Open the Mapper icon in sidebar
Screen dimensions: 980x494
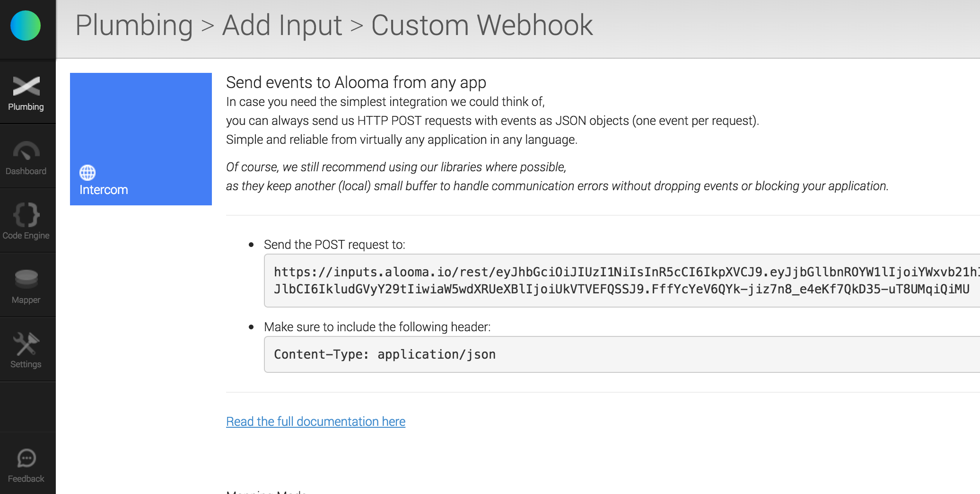(x=26, y=279)
